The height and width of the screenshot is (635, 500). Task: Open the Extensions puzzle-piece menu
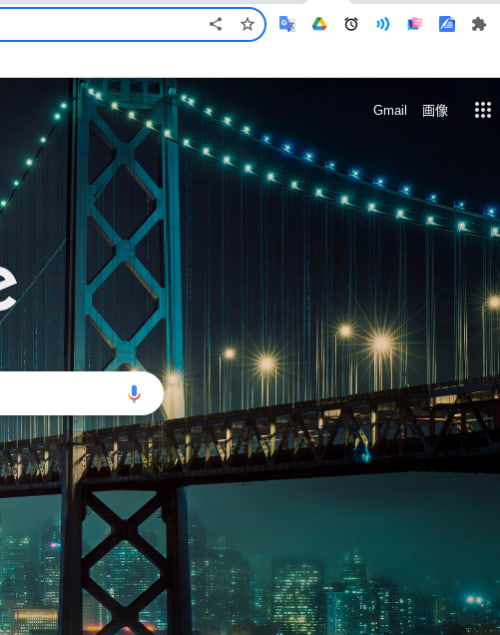pos(479,24)
